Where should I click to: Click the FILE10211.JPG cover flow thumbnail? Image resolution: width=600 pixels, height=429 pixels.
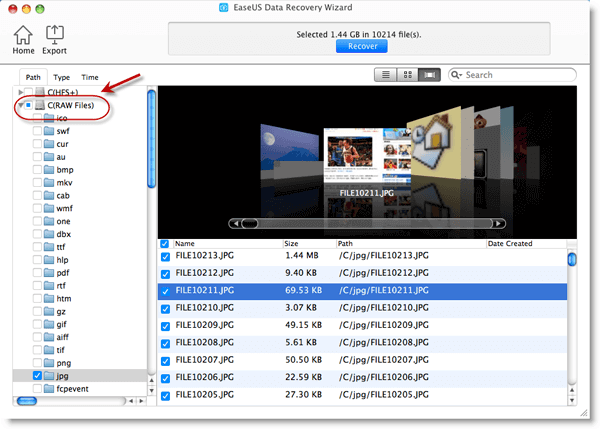point(365,157)
